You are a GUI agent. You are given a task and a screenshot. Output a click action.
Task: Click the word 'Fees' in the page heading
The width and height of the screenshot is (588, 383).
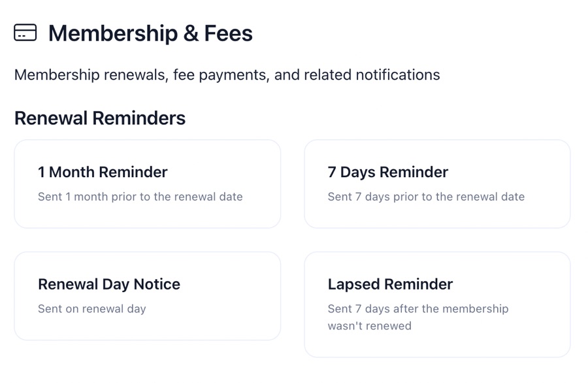click(x=228, y=33)
